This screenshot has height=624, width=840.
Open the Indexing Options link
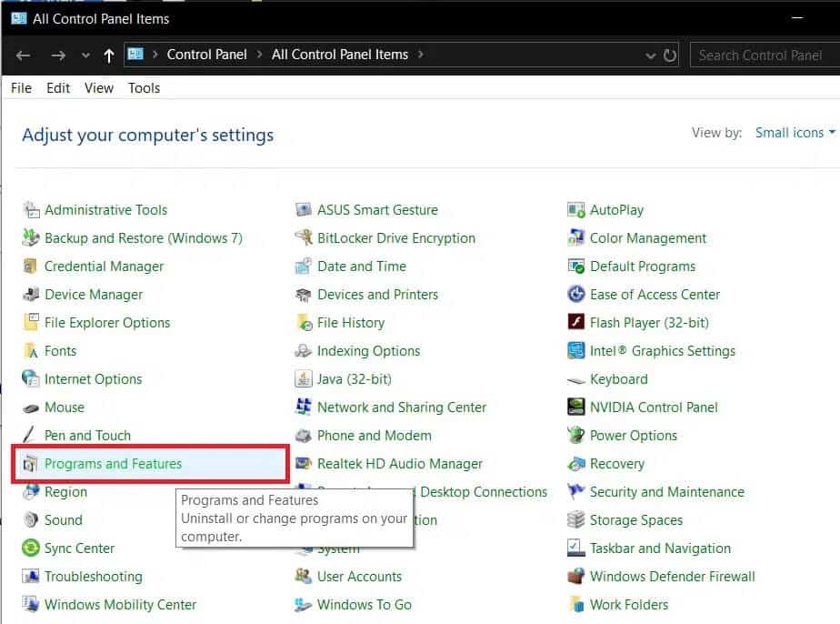[x=368, y=351]
